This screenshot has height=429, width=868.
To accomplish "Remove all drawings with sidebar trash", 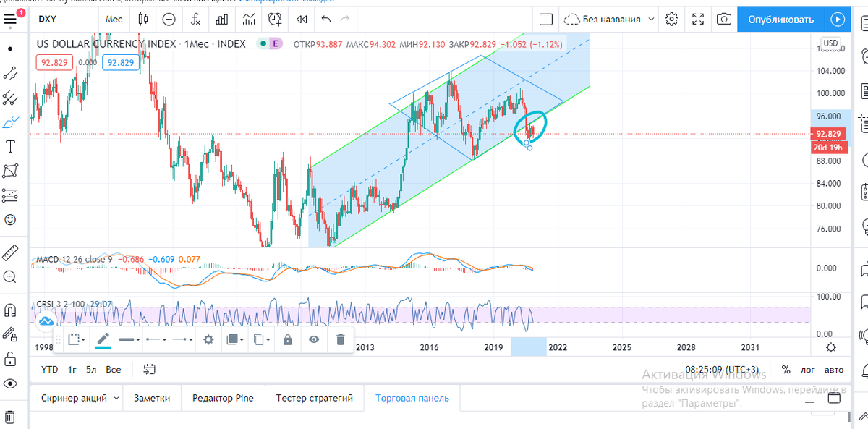I will coord(10,417).
